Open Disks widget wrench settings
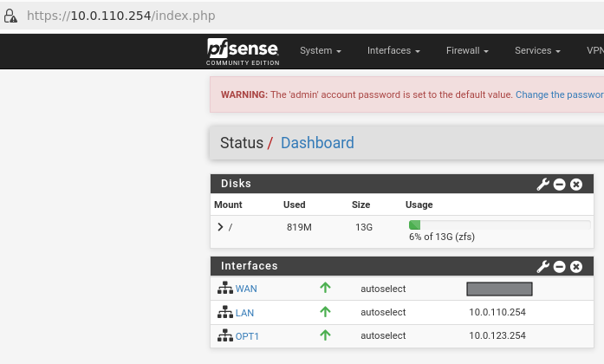The height and width of the screenshot is (364, 604). click(543, 185)
